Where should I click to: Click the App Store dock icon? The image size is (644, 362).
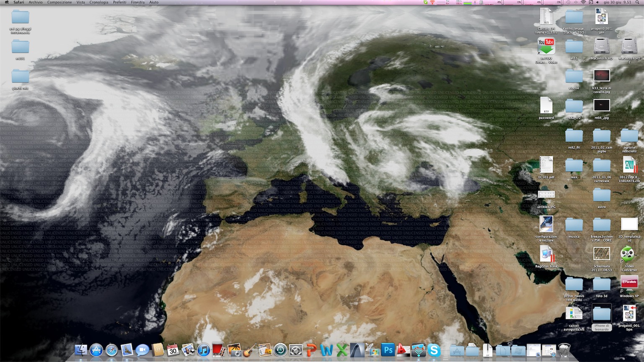pyautogui.click(x=96, y=350)
